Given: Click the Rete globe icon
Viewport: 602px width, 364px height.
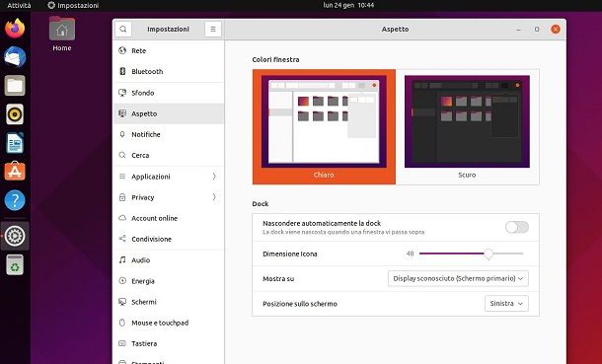Looking at the screenshot, I should pos(122,50).
